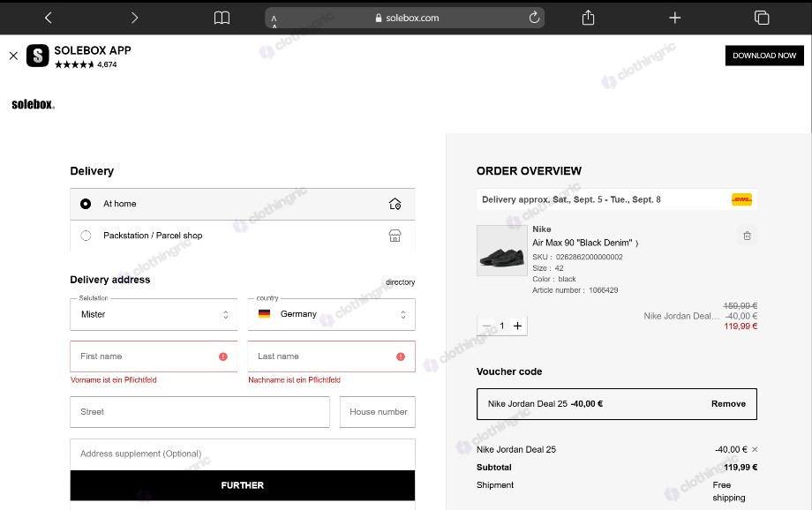Click the delivery estimate Sept. 5 text
812x510 pixels.
(571, 200)
